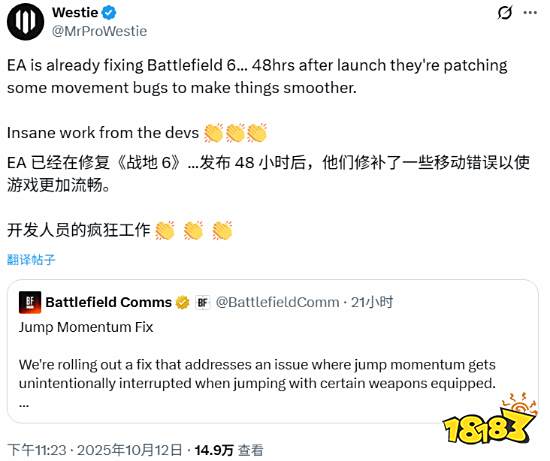
Task: Click the Westie display name
Action: [x=75, y=13]
